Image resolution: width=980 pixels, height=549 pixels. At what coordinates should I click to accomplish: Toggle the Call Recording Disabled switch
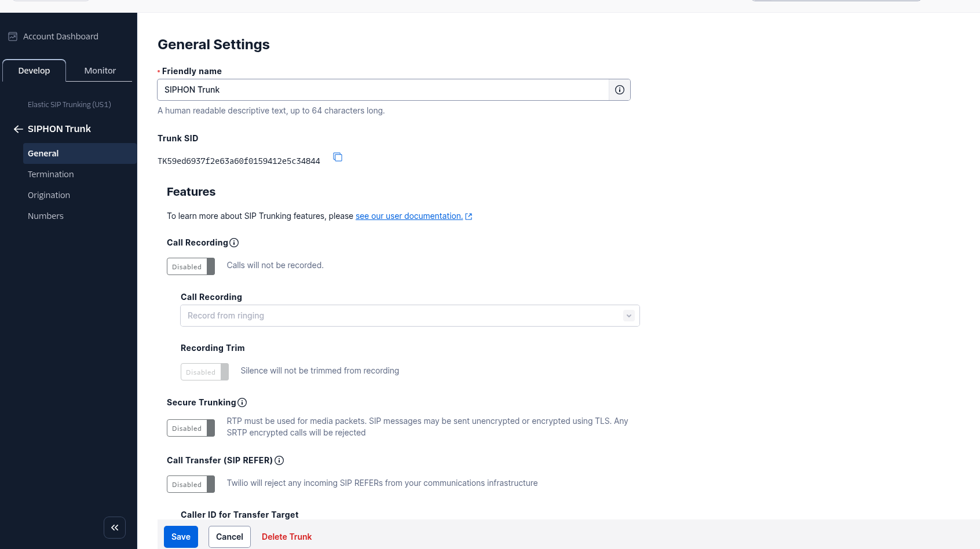pyautogui.click(x=191, y=266)
